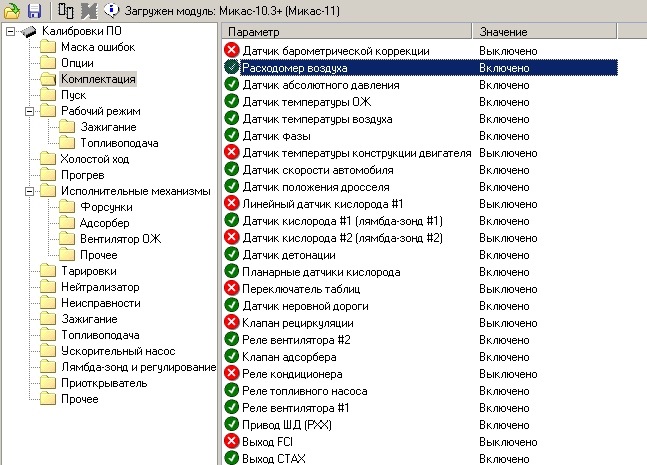The width and height of the screenshot is (647, 465).
Task: Click the save floppy disk icon
Action: click(x=35, y=11)
